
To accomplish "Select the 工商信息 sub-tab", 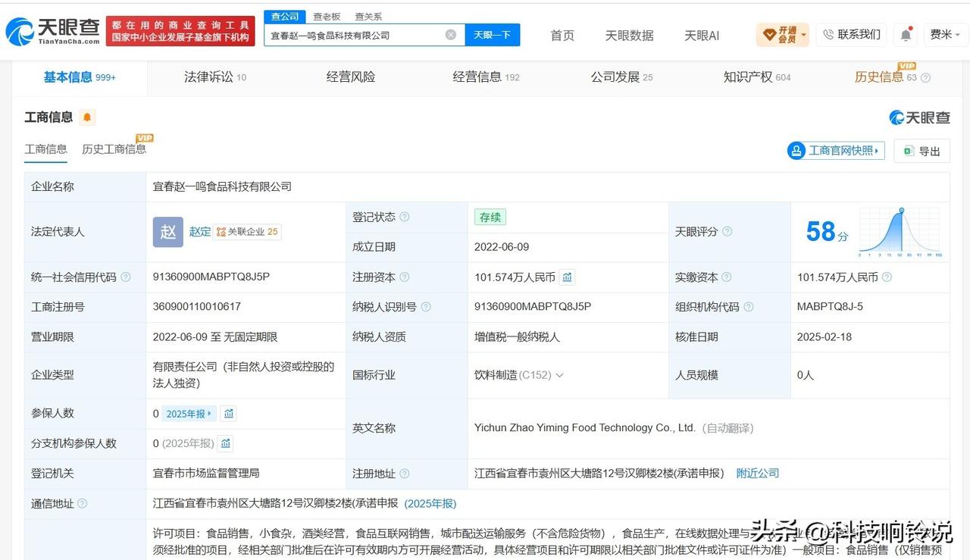I will (45, 149).
